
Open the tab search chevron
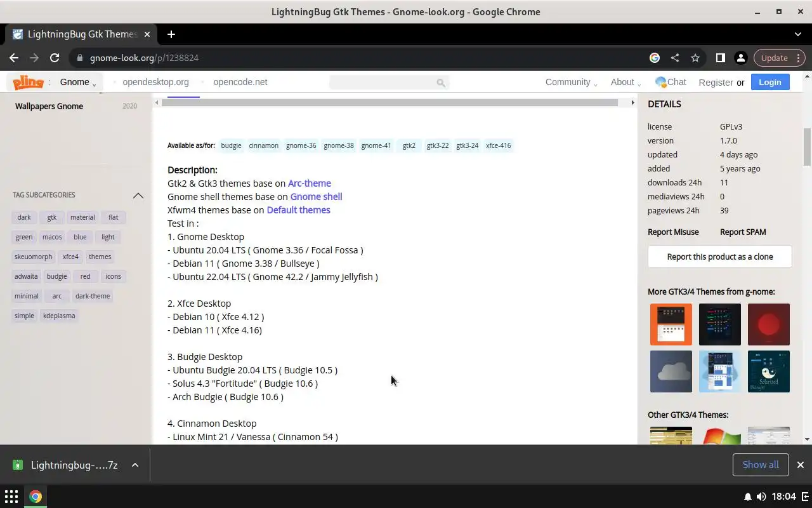click(798, 34)
